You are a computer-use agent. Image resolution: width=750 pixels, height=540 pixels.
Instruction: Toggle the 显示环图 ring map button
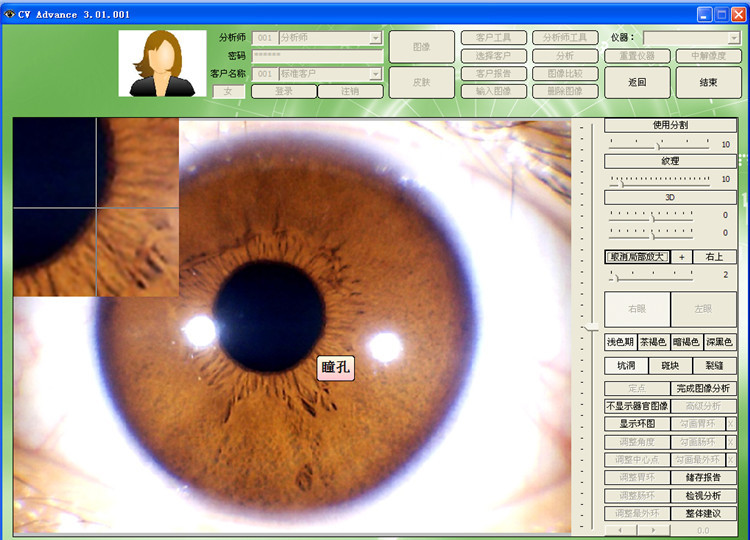tap(637, 424)
